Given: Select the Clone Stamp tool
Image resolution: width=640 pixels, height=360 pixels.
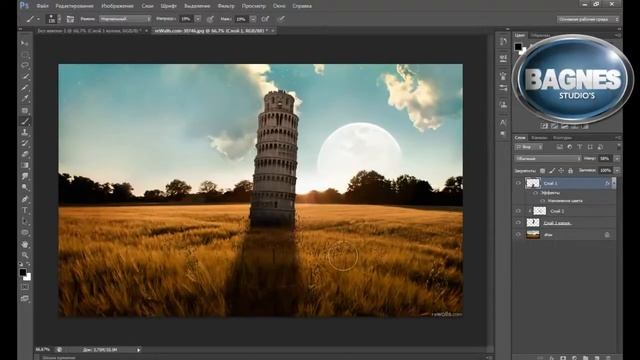Looking at the screenshot, I should [25, 132].
